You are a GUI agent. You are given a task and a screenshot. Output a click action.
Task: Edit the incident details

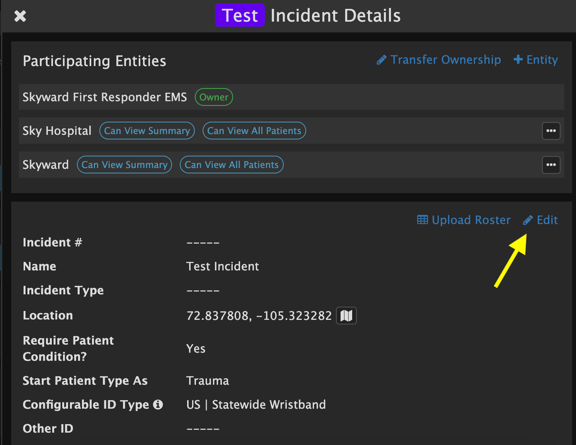[x=540, y=220]
